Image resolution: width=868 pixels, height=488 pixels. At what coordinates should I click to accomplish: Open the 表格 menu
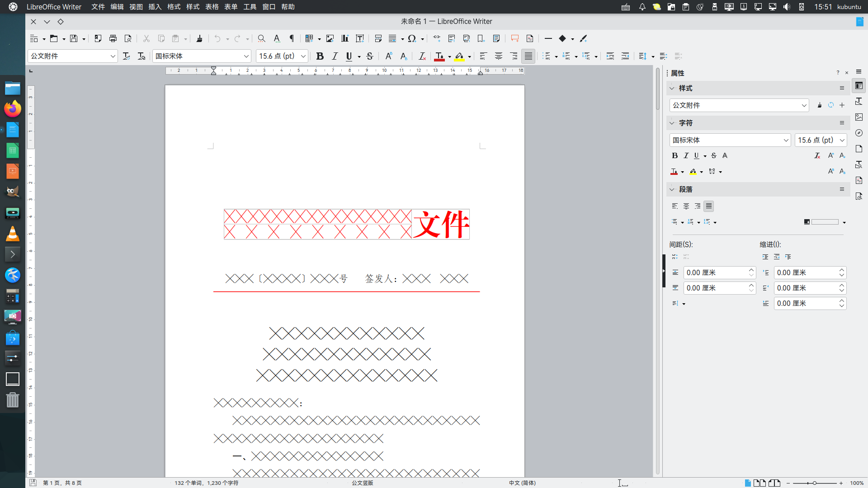212,7
